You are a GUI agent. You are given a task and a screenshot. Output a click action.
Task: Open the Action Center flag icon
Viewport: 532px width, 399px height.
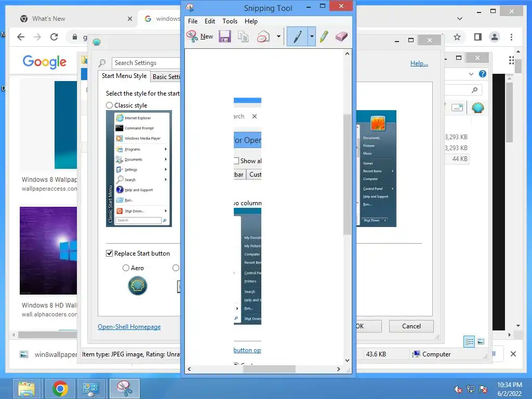pos(483,389)
